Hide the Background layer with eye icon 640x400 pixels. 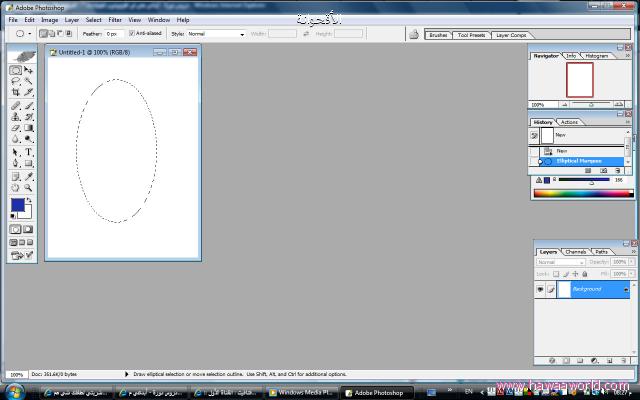pos(541,289)
